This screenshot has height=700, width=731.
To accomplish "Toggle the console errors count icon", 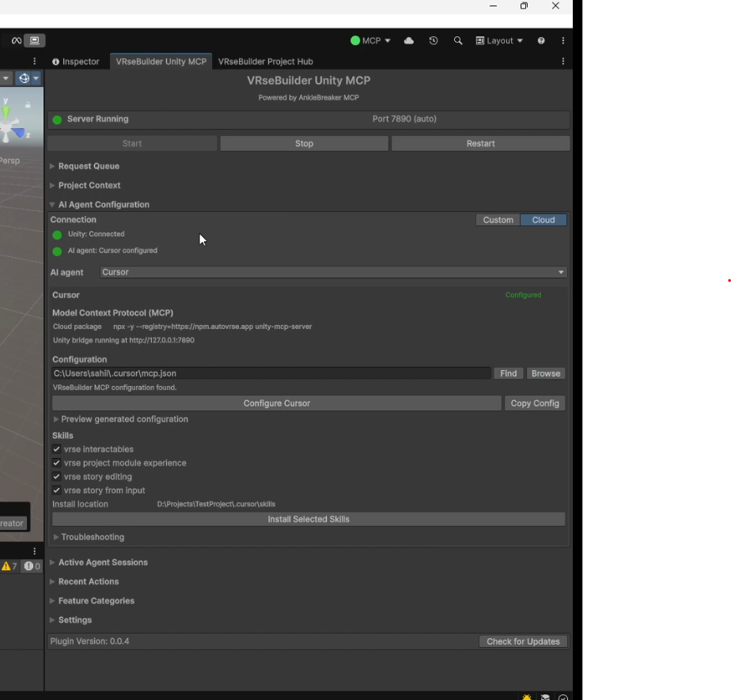I will 32,566.
